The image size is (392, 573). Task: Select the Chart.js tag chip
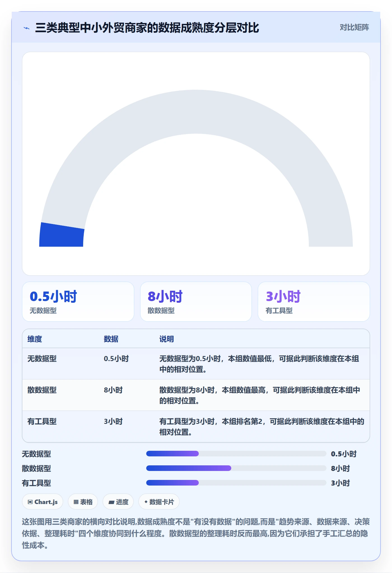point(43,502)
